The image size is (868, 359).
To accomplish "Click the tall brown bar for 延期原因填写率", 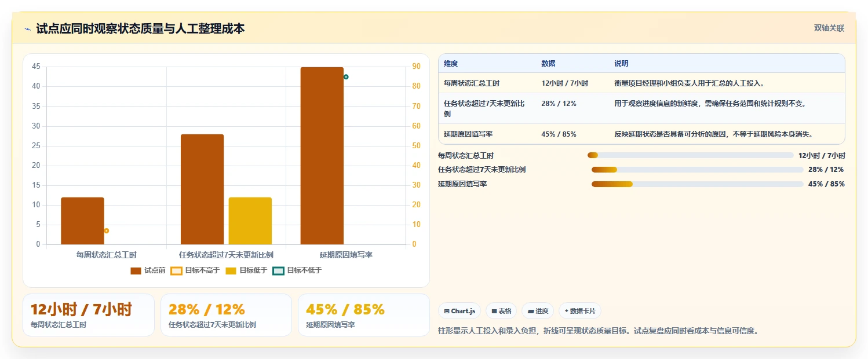I will (x=322, y=156).
